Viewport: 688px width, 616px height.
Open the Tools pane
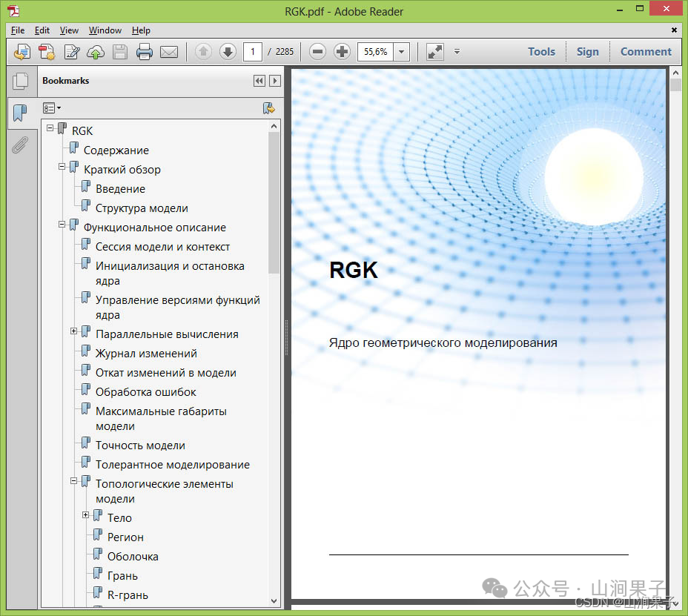tap(541, 52)
